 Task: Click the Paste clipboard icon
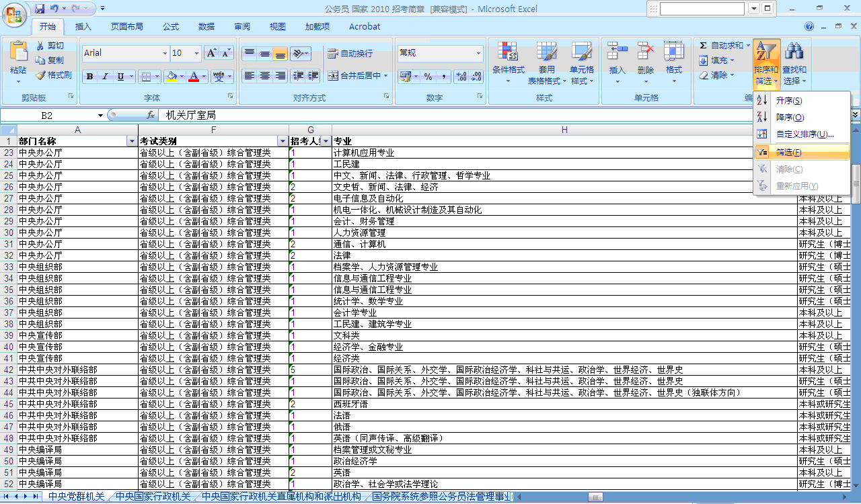18,54
